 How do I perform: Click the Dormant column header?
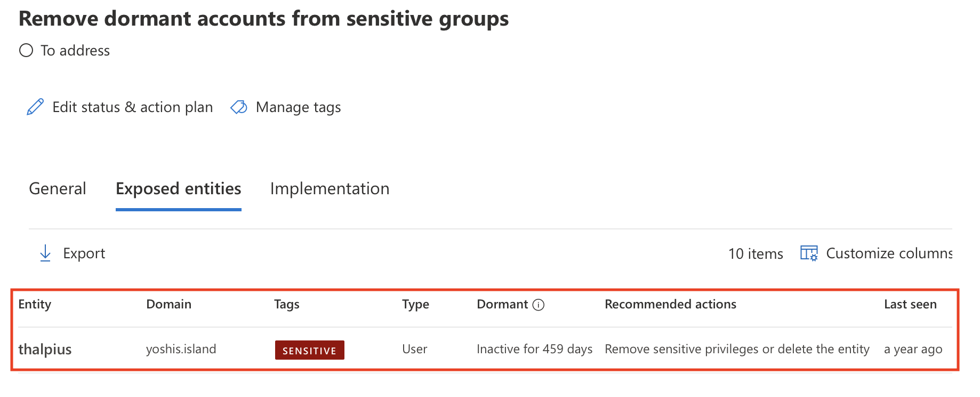[502, 304]
